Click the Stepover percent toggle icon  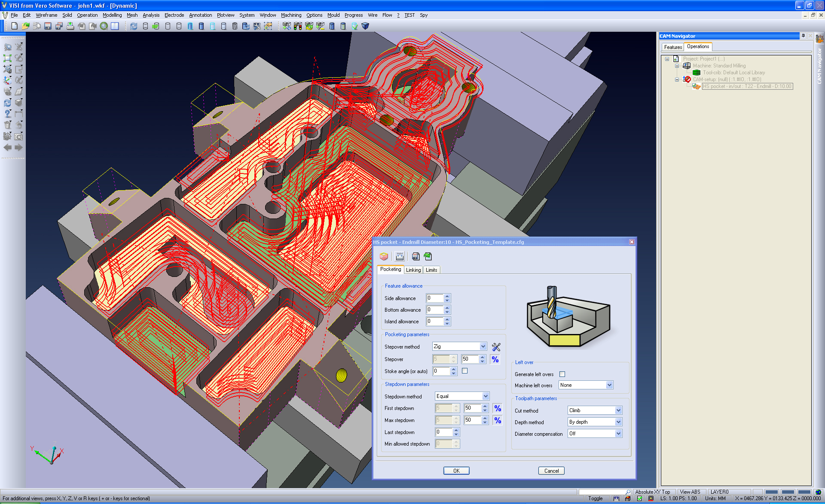495,359
